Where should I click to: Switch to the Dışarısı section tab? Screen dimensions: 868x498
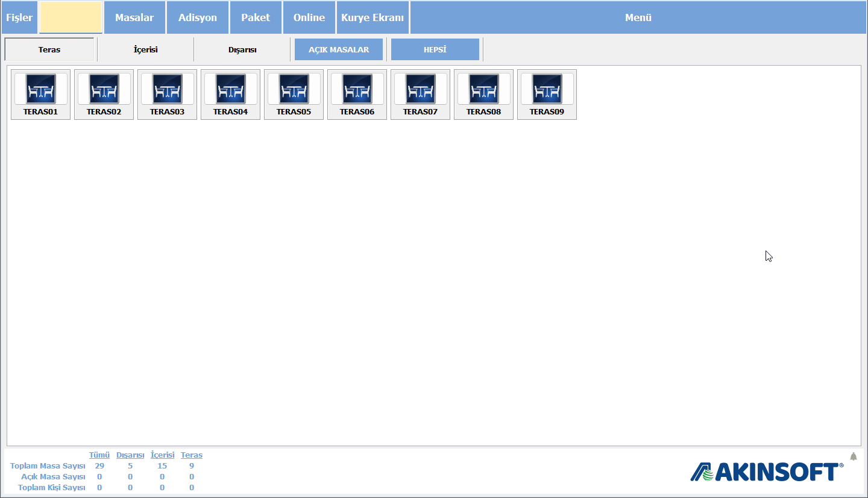[x=242, y=49]
